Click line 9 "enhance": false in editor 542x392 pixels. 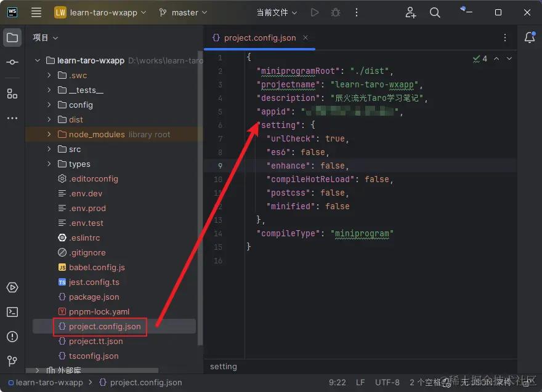point(307,166)
